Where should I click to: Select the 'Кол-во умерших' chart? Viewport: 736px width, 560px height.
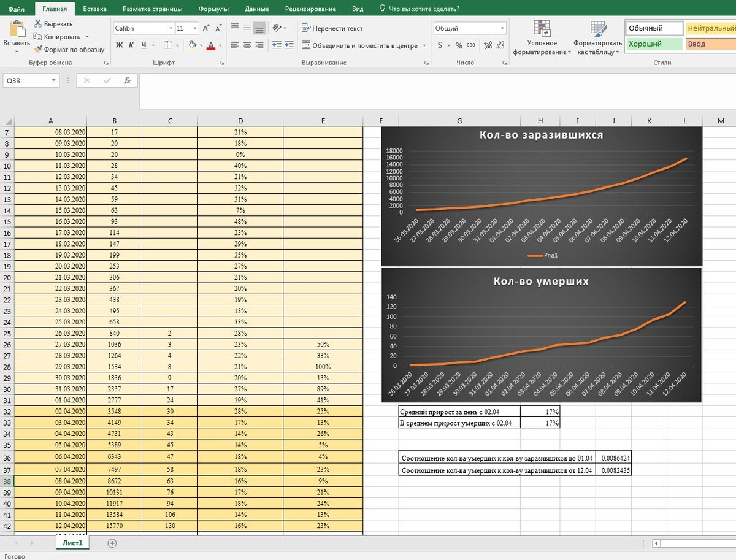[542, 335]
